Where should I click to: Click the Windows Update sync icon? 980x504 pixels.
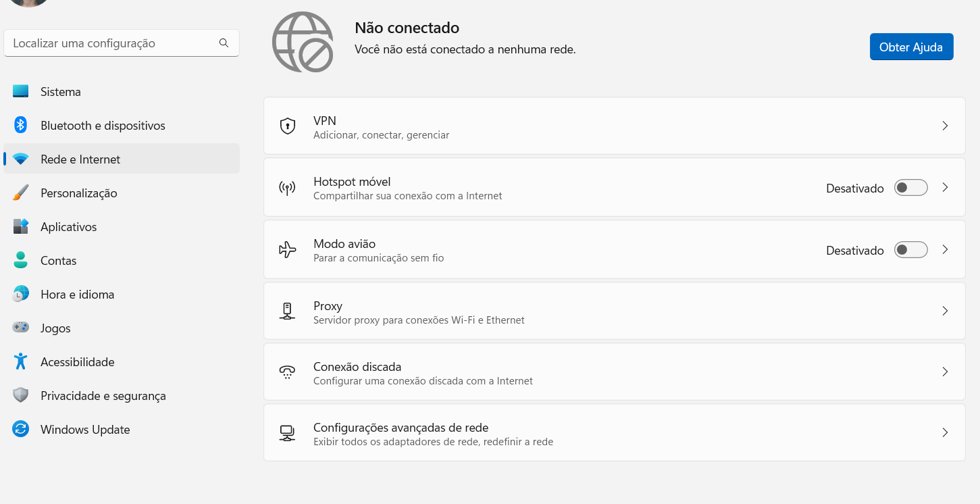[21, 429]
